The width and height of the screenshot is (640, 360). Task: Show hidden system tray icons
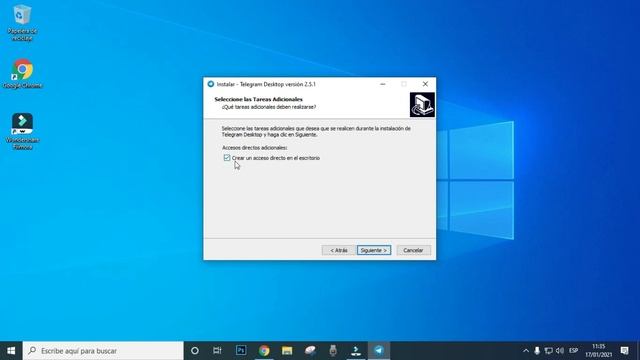click(526, 351)
